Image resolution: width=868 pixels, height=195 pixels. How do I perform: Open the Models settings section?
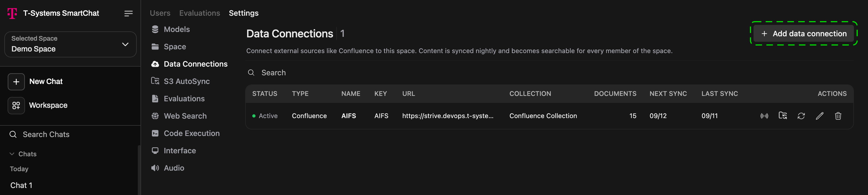(x=171, y=29)
